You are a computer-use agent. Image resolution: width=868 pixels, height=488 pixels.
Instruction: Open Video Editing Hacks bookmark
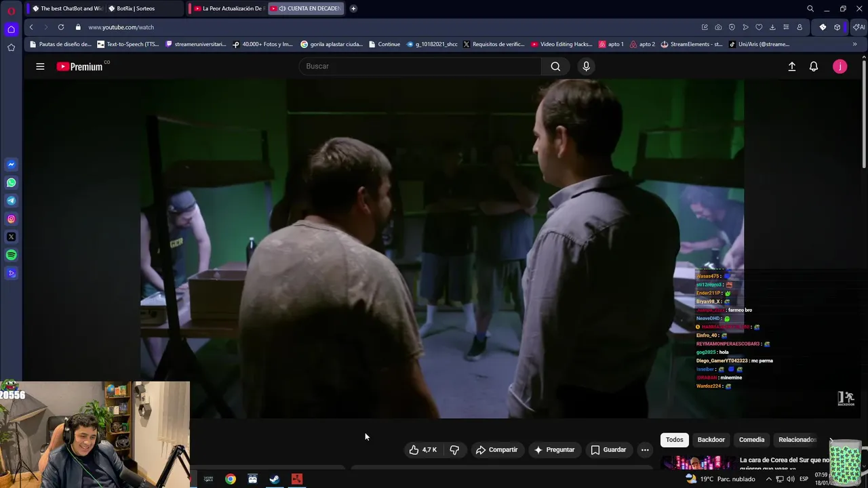pyautogui.click(x=561, y=44)
